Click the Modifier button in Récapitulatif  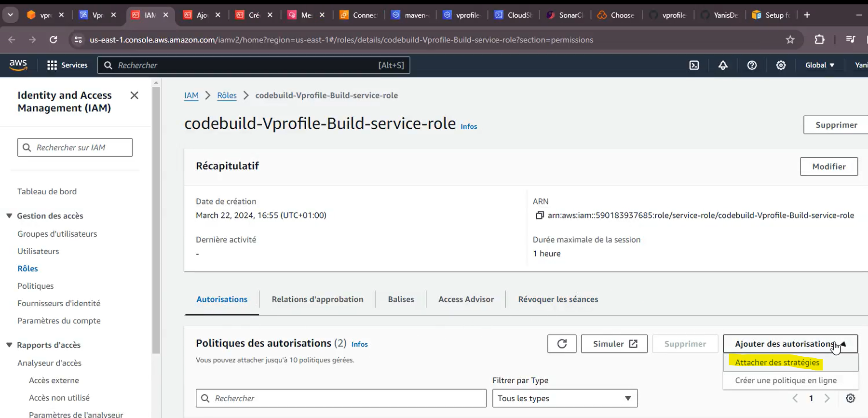pos(828,166)
